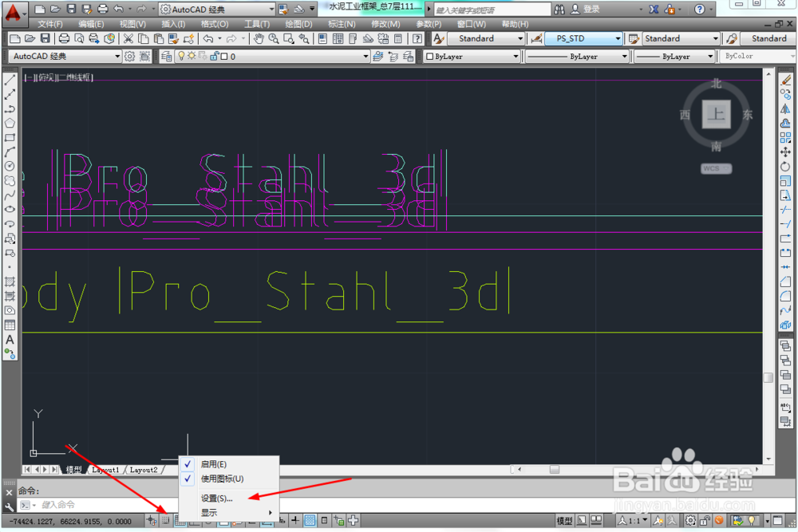Image resolution: width=798 pixels, height=532 pixels.
Task: Select the Rectangle draw tool
Action: [10, 137]
